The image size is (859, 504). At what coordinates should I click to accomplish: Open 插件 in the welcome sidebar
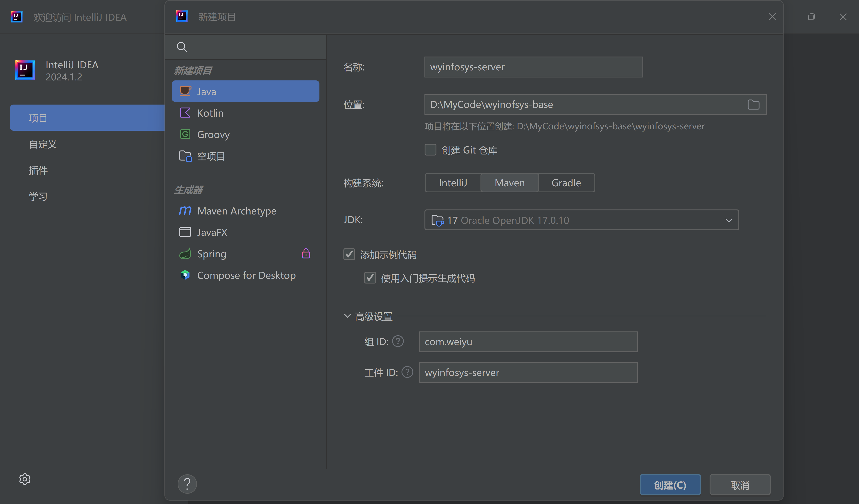pos(38,170)
